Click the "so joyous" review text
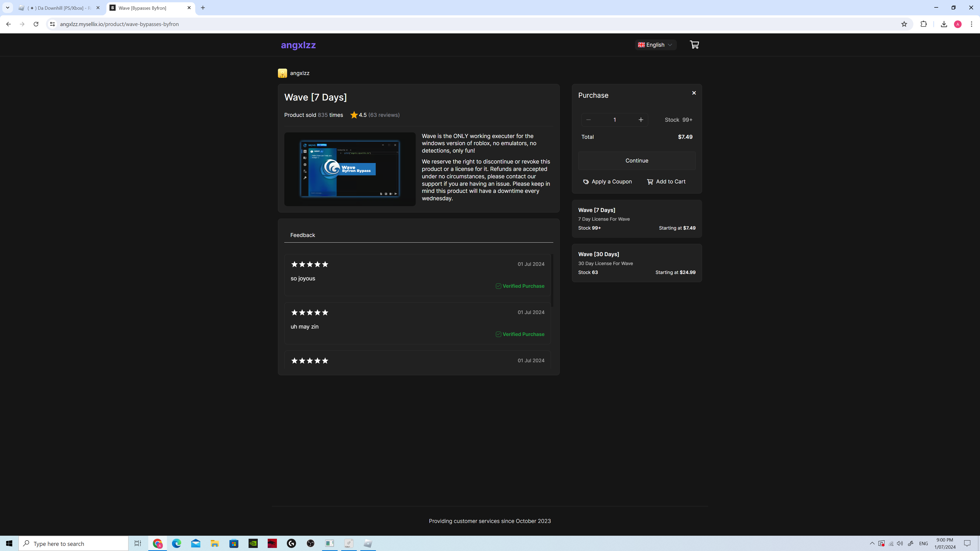980x551 pixels. pos(303,278)
